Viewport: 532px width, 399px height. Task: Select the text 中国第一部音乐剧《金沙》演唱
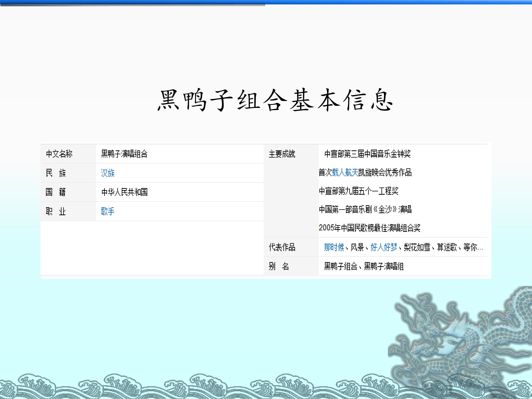click(x=365, y=209)
